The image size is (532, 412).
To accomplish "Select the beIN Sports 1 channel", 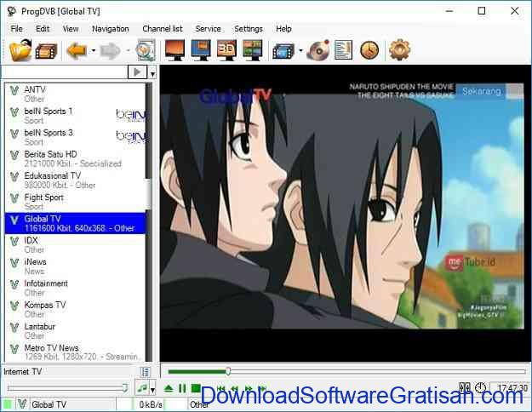I will pyautogui.click(x=75, y=116).
